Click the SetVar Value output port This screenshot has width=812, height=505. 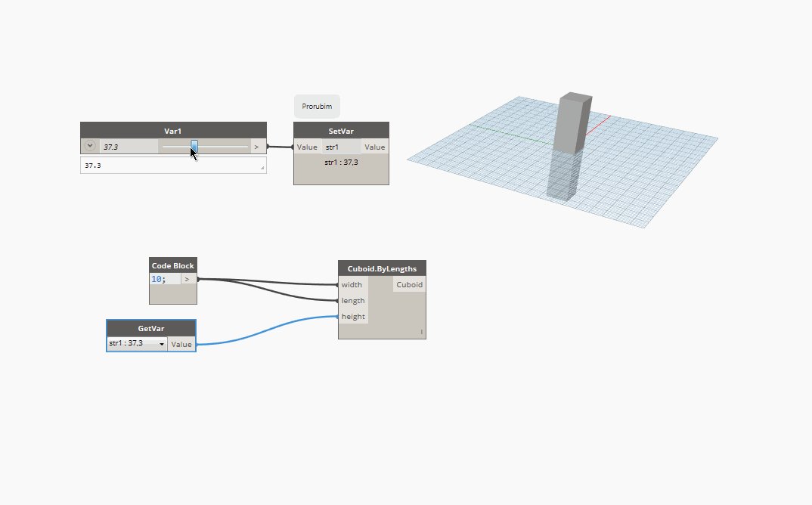(x=374, y=147)
